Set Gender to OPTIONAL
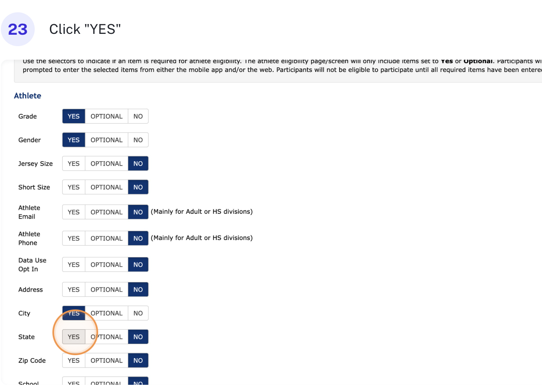This screenshot has height=392, width=542. pos(106,140)
